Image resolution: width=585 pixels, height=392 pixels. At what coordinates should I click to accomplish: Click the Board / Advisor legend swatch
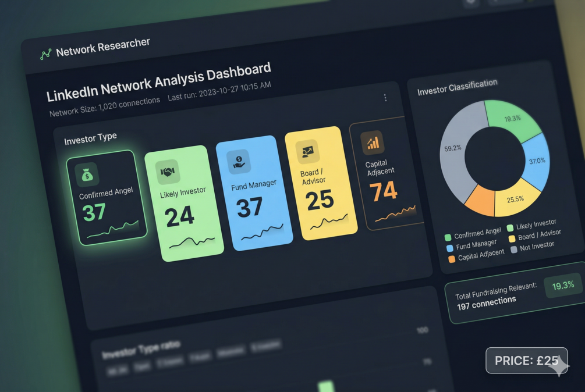click(x=512, y=238)
